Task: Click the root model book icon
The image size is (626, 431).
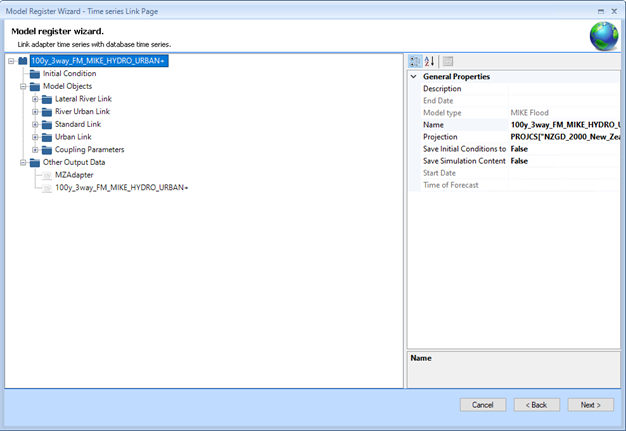Action: click(23, 61)
